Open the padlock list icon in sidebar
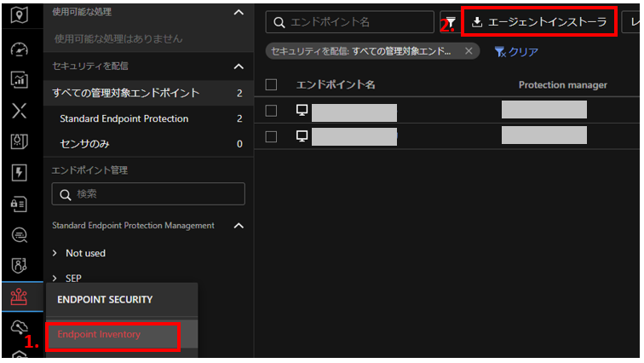 point(19,204)
